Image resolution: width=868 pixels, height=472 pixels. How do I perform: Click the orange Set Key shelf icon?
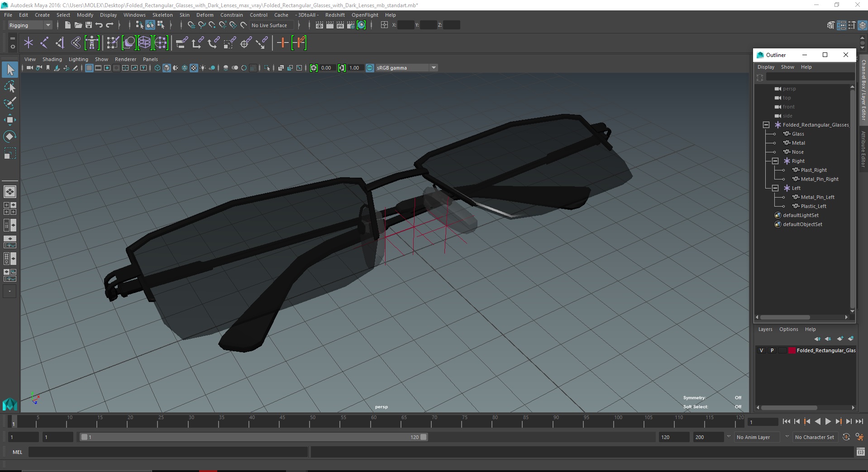click(283, 43)
